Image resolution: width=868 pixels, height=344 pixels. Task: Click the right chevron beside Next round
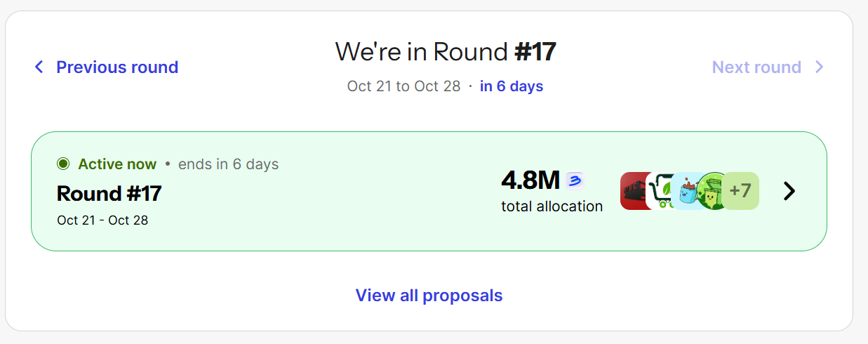[x=819, y=67]
